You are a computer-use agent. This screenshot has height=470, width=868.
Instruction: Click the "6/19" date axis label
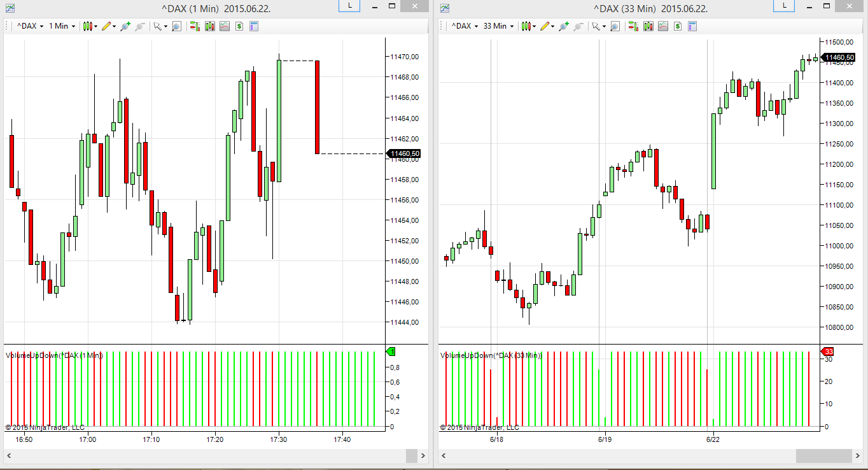[605, 439]
